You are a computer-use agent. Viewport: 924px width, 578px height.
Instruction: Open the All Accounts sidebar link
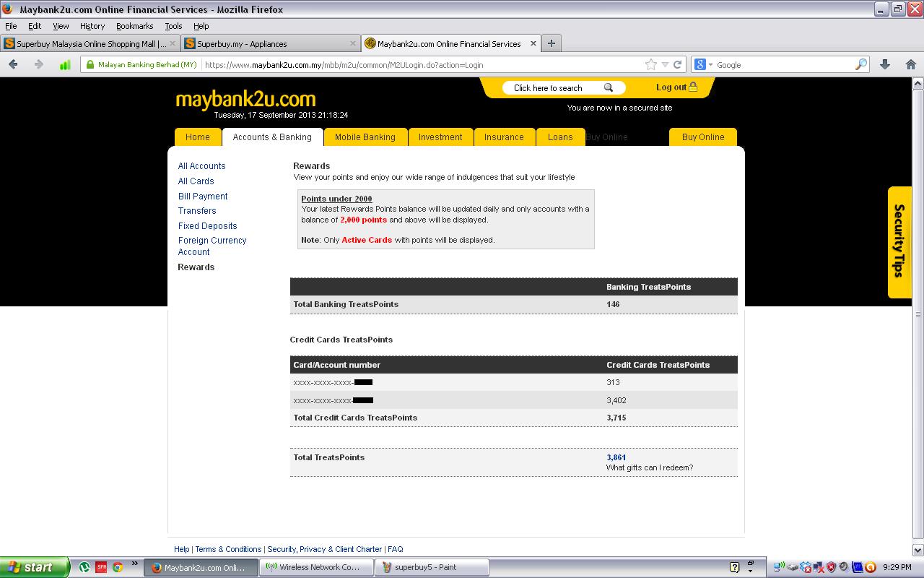202,166
